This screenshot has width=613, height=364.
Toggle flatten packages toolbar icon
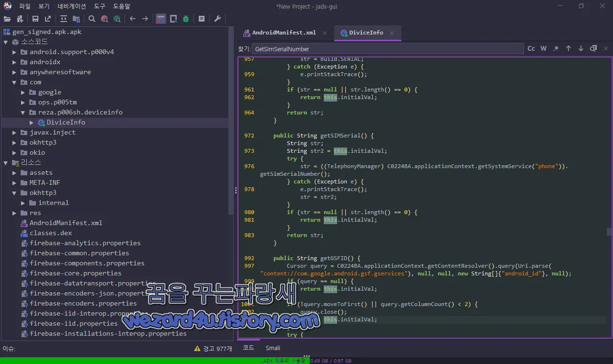(76, 19)
